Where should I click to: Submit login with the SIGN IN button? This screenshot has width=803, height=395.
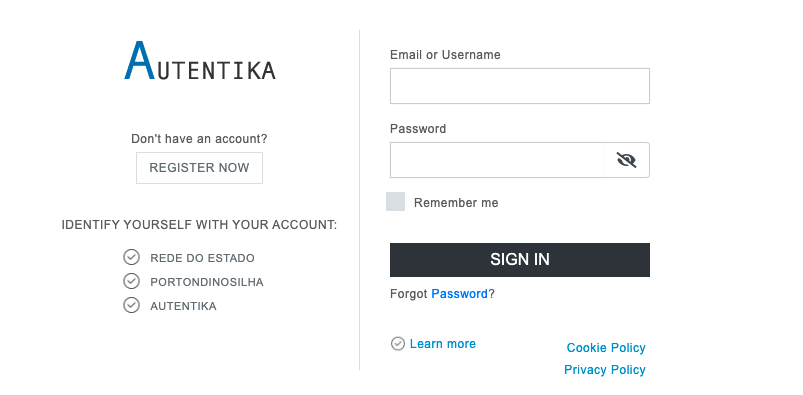(520, 260)
